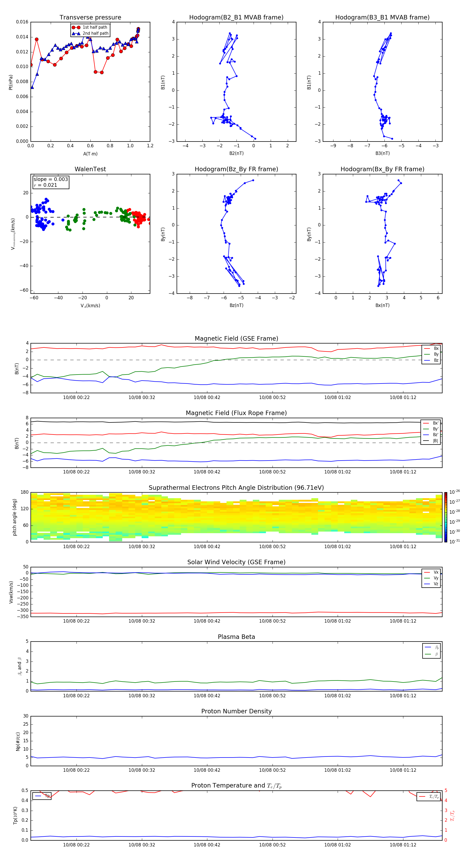Click 'Proton Temperature and Te/Tp' title
The width and height of the screenshot is (473, 868).
coord(236,785)
